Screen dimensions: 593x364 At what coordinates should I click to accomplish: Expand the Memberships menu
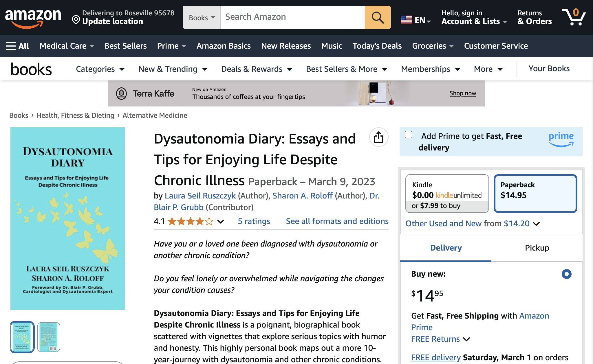pos(431,69)
